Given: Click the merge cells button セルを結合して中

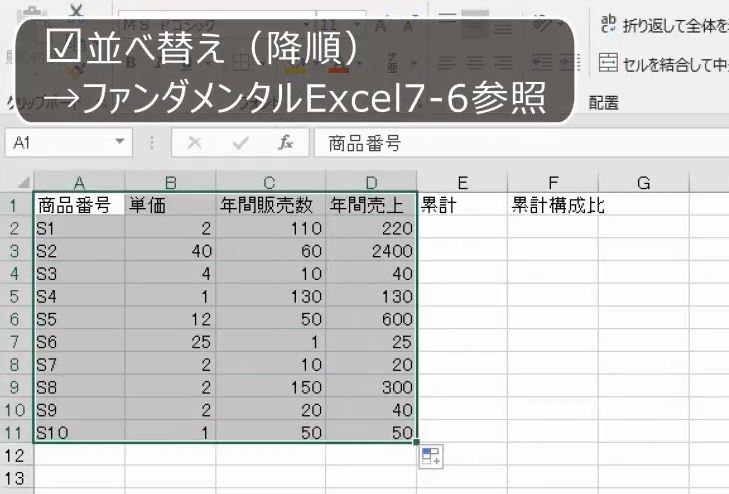Looking at the screenshot, I should tap(663, 63).
